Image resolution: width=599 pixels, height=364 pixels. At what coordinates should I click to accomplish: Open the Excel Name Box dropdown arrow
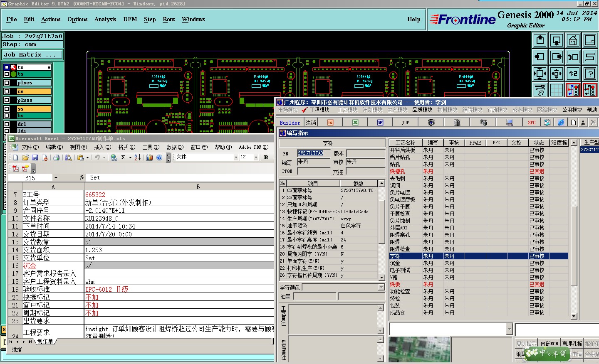(x=56, y=178)
